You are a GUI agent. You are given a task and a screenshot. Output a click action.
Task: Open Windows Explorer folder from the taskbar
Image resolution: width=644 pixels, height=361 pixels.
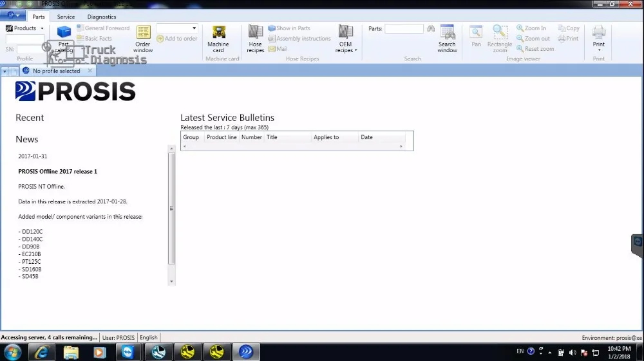tap(71, 352)
